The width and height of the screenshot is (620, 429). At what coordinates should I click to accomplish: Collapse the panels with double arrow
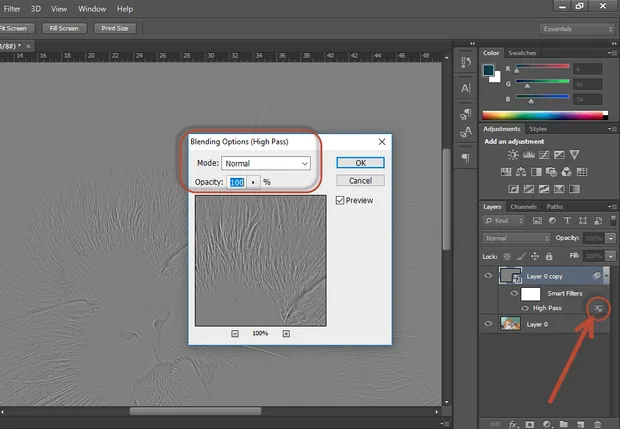(614, 43)
